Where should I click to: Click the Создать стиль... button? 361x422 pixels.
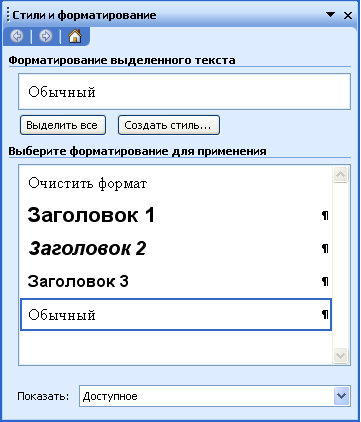click(x=169, y=125)
